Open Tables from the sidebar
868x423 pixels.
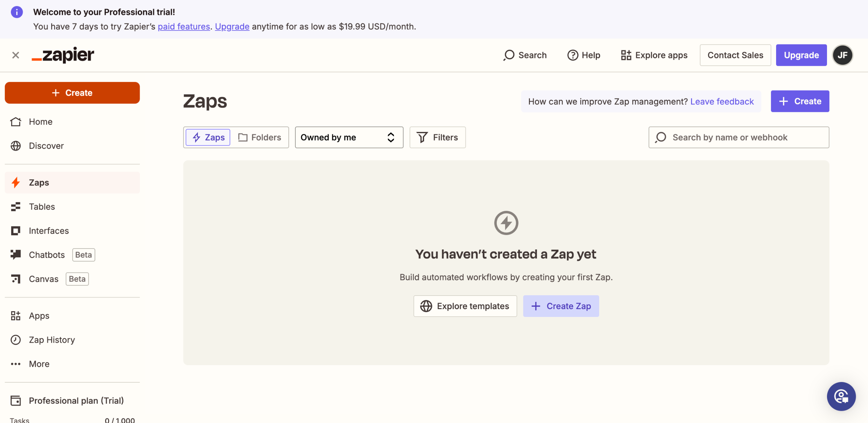(42, 206)
